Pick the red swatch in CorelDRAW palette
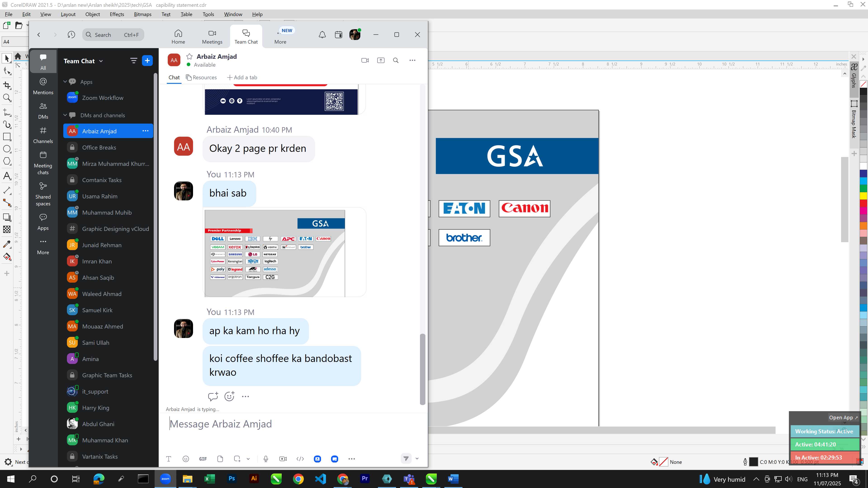This screenshot has height=488, width=868. click(x=863, y=203)
